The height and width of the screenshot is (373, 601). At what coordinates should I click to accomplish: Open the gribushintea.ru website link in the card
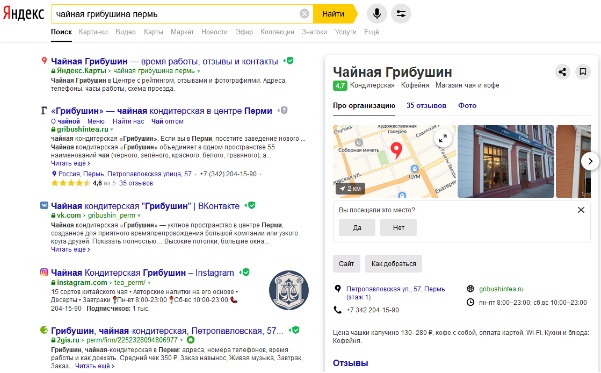(x=501, y=289)
